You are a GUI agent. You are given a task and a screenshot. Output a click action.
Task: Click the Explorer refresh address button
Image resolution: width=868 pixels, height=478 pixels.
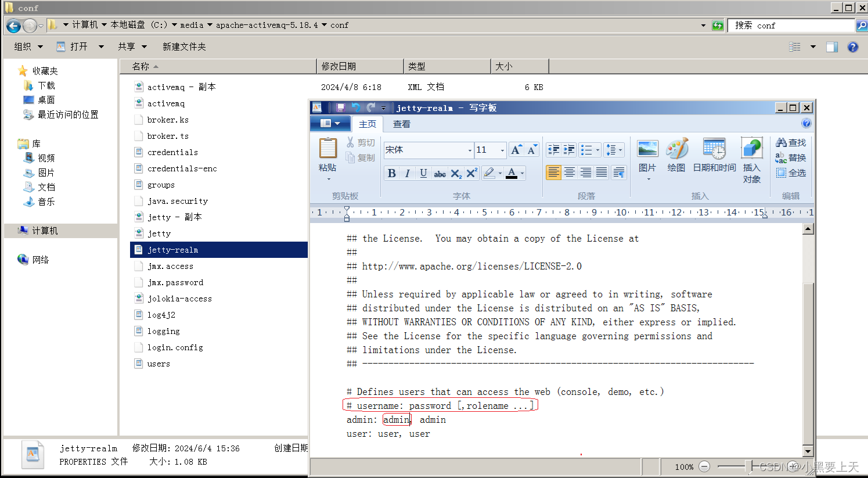[718, 26]
